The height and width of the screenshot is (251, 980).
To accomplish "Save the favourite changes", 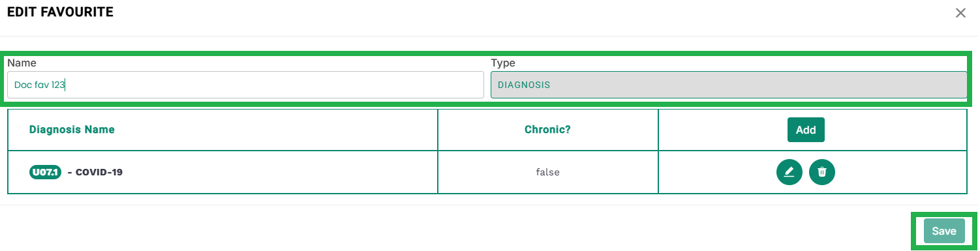I will (x=944, y=231).
